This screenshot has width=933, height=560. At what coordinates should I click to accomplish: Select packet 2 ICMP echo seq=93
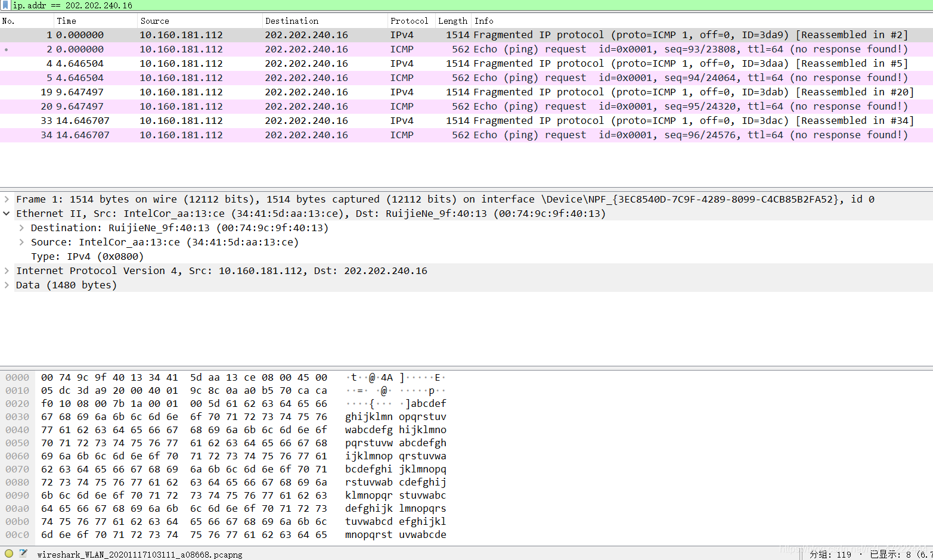[466, 49]
